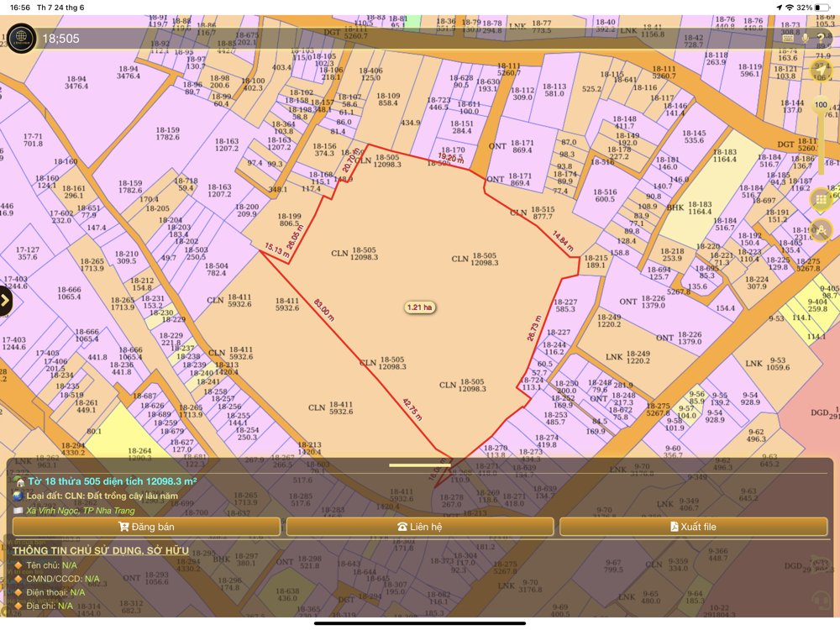Select parcel 18-215 189.1

click(596, 261)
